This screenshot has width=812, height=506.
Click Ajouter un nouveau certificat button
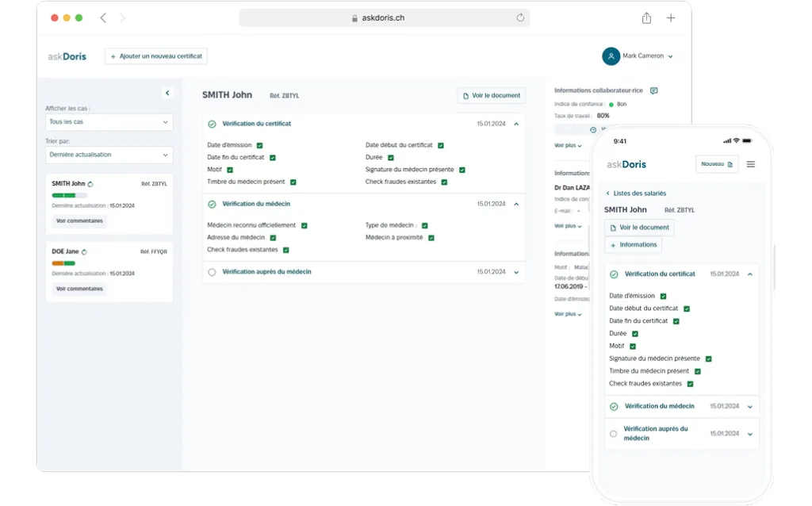click(x=156, y=56)
